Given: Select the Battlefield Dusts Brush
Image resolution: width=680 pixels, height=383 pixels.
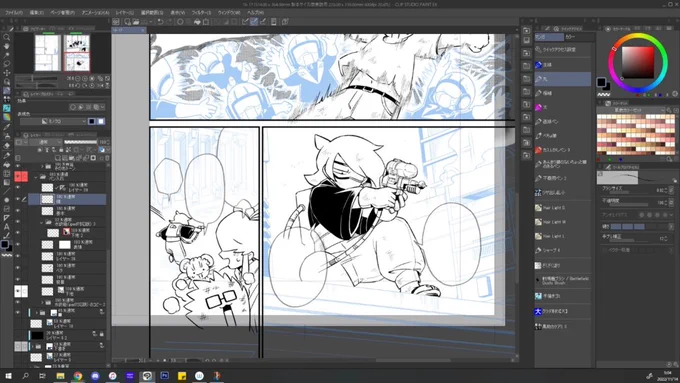Looking at the screenshot, I should [562, 281].
